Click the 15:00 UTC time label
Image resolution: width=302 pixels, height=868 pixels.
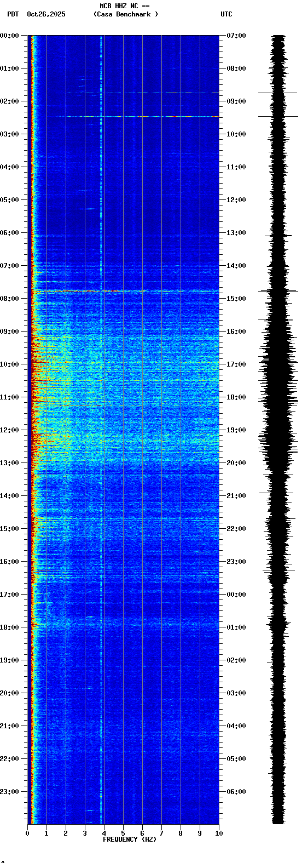(x=236, y=299)
